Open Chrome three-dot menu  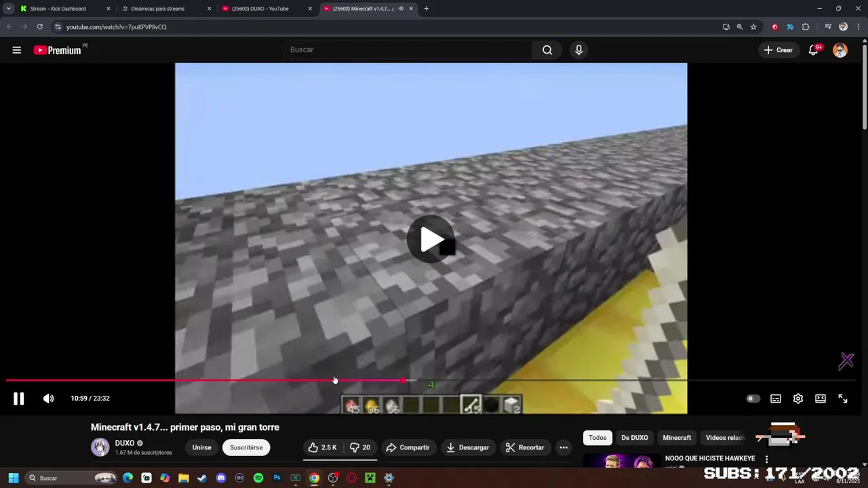pyautogui.click(x=858, y=27)
